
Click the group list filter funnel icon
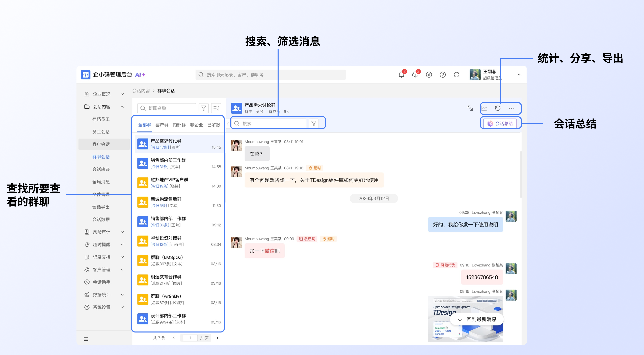point(203,108)
